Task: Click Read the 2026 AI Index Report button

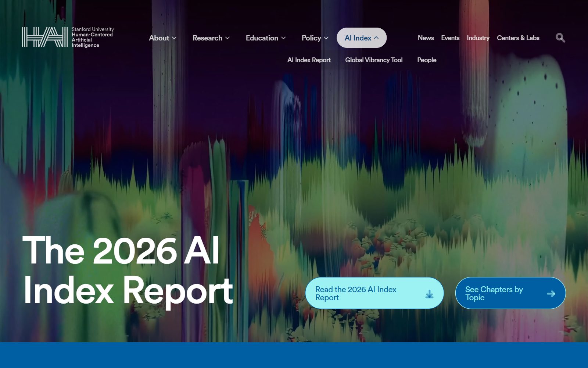Action: [x=374, y=293]
